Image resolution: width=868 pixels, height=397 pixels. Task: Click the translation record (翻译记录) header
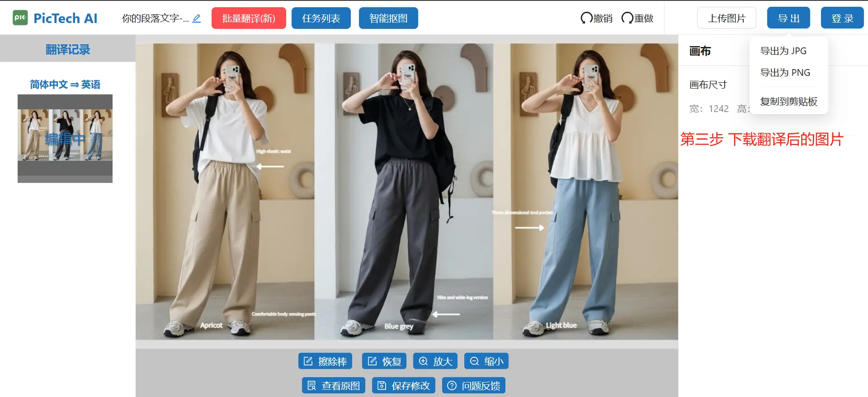(68, 49)
